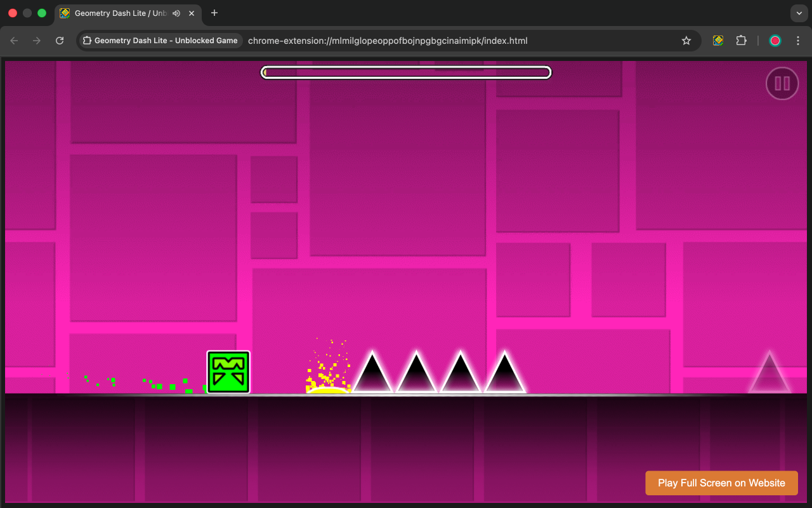Open Play Full Screen on Website
The width and height of the screenshot is (812, 508).
(x=721, y=483)
